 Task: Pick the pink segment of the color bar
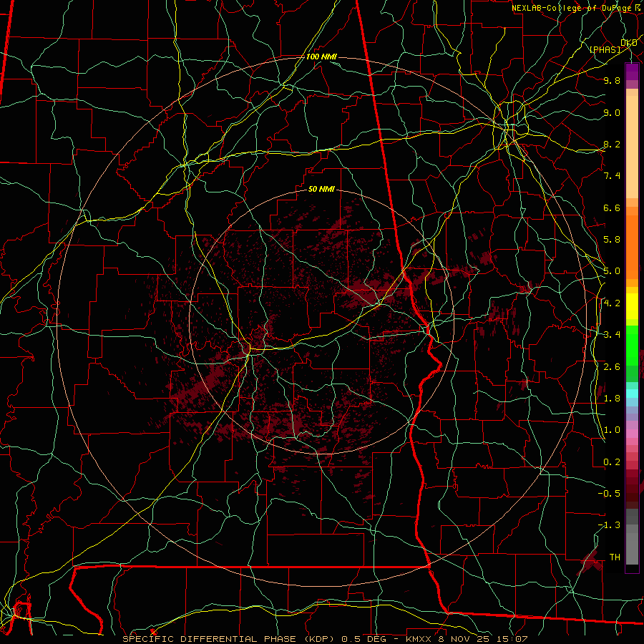(632, 434)
